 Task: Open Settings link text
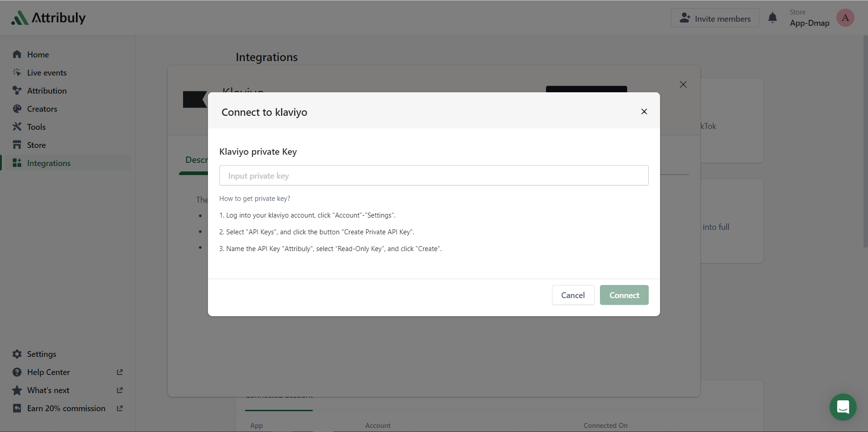42,354
